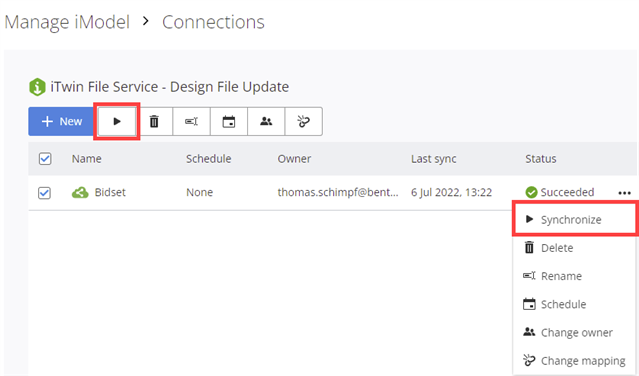Click the Schedule calendar icon in toolbar

(229, 121)
